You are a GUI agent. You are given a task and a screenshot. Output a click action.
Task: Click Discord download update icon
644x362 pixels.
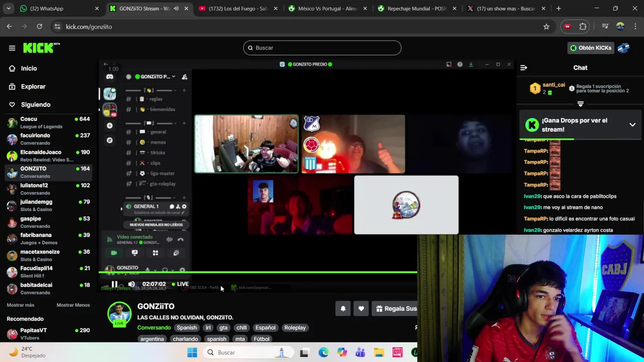point(471,64)
